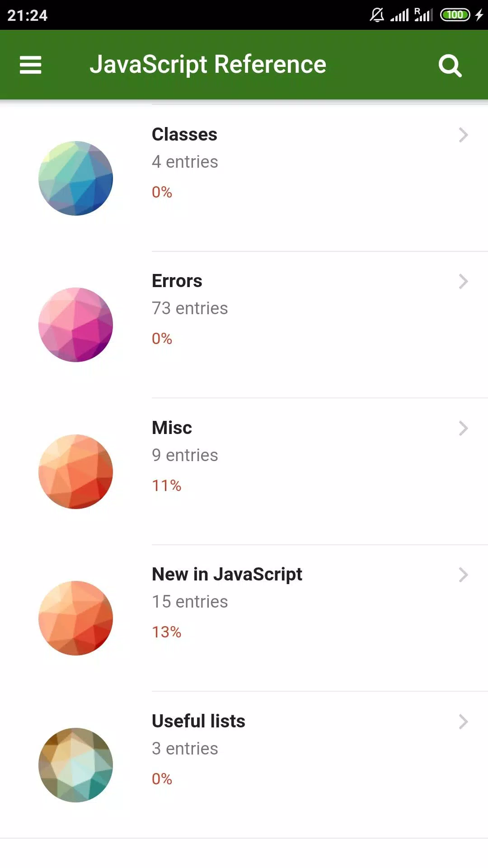The height and width of the screenshot is (868, 488).
Task: Tap the search magnifier icon
Action: [450, 66]
